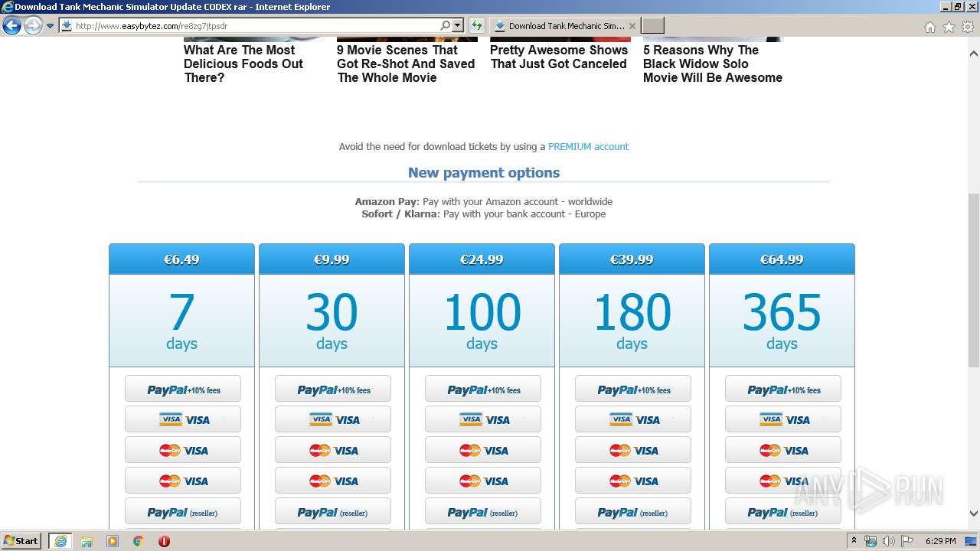Click the search magnifier in address bar

tap(445, 26)
